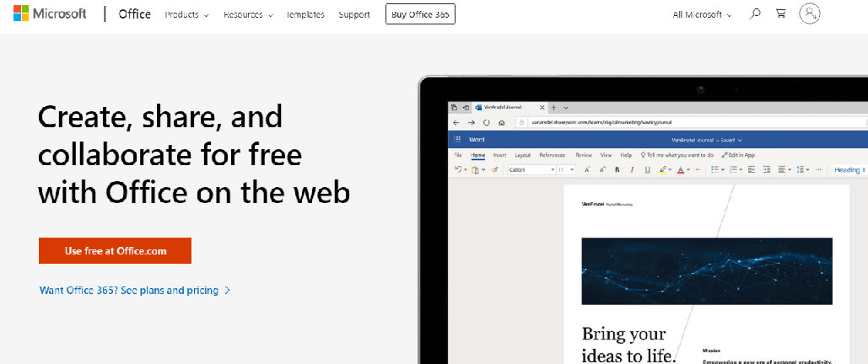Click the account sign-in avatar icon
Viewport: 868px width, 364px height.
(x=809, y=13)
